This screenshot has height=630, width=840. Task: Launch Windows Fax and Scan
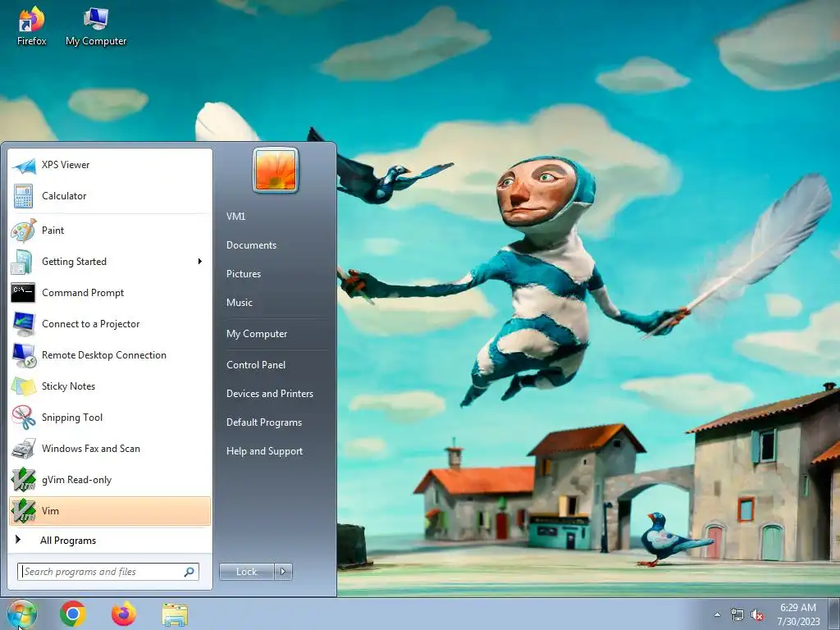(x=110, y=449)
